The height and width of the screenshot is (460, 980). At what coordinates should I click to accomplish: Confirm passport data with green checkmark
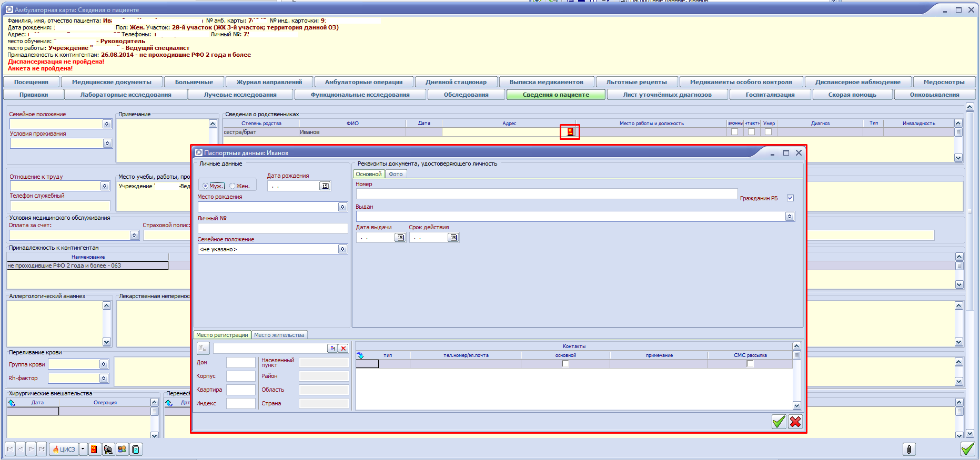coord(779,422)
